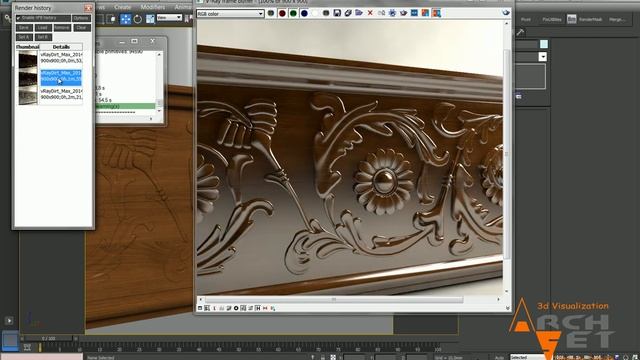Click the first icon in frame buffer bottom toolbar
Image resolution: width=640 pixels, height=360 pixels.
pyautogui.click(x=200, y=308)
